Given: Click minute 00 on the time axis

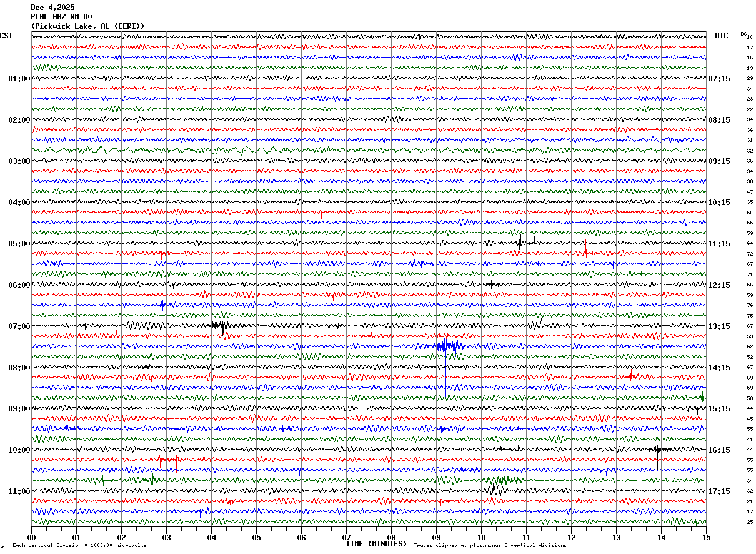Looking at the screenshot, I should [x=31, y=537].
